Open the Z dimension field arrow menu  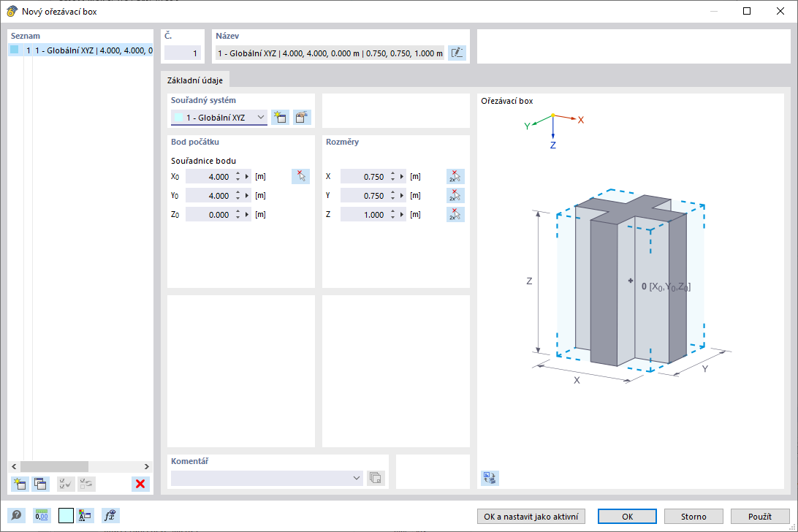pos(402,214)
